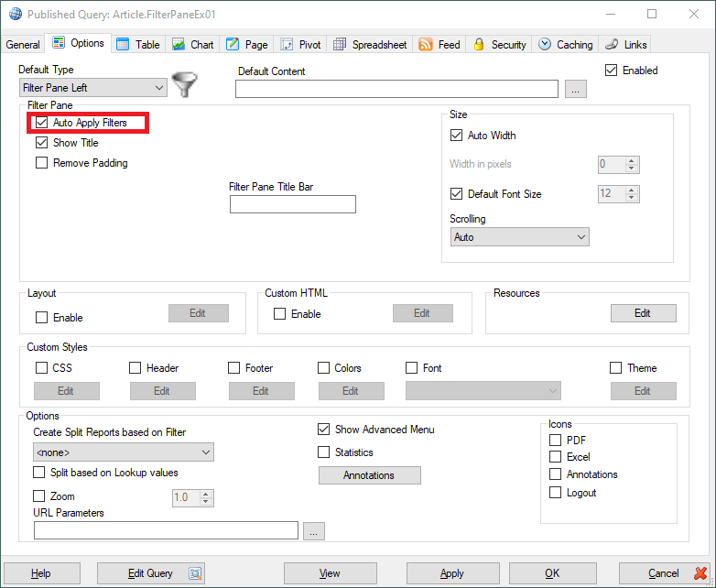Click the filter funnel icon
This screenshot has height=588, width=716.
coord(184,84)
